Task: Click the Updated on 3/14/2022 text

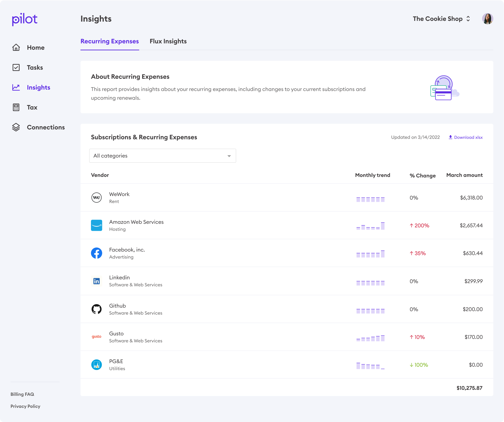Action: [415, 137]
